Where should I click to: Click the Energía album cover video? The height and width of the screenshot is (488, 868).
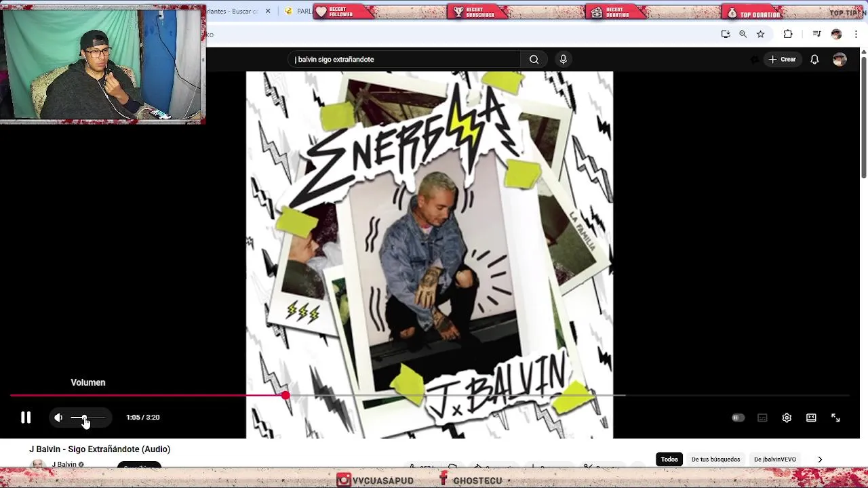point(429,255)
